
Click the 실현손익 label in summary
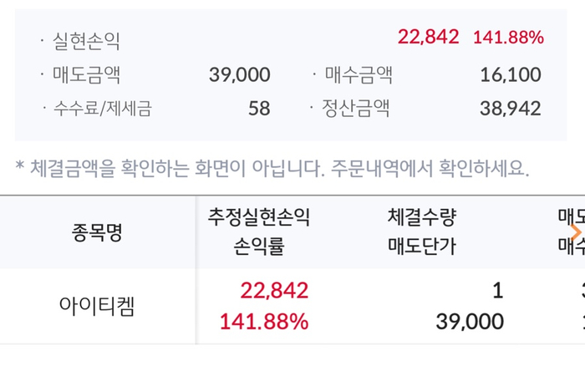pos(86,38)
